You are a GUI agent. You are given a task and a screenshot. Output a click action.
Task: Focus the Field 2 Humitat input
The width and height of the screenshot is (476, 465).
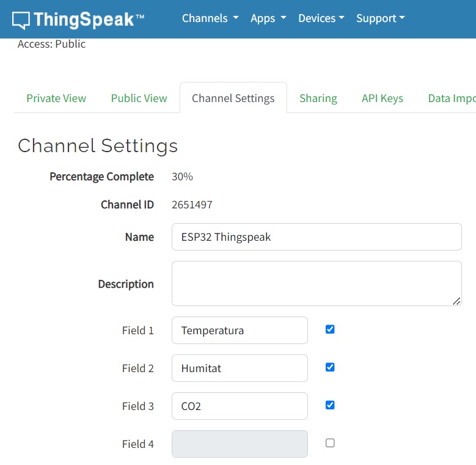pos(240,368)
